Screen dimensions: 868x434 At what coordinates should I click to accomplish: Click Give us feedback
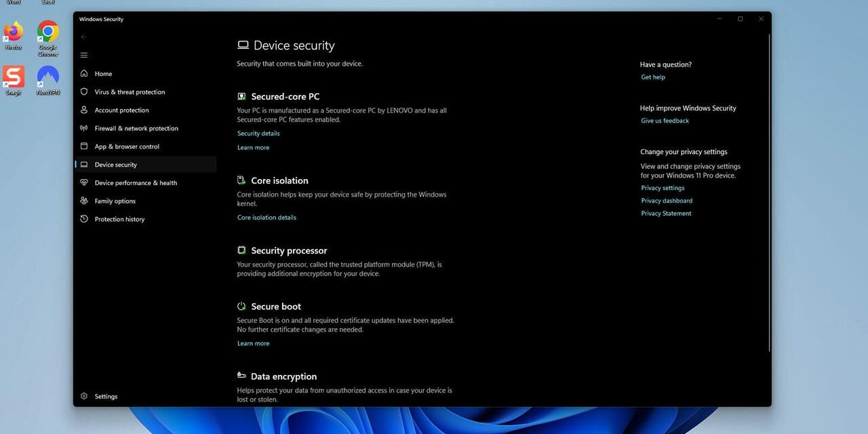tap(665, 120)
